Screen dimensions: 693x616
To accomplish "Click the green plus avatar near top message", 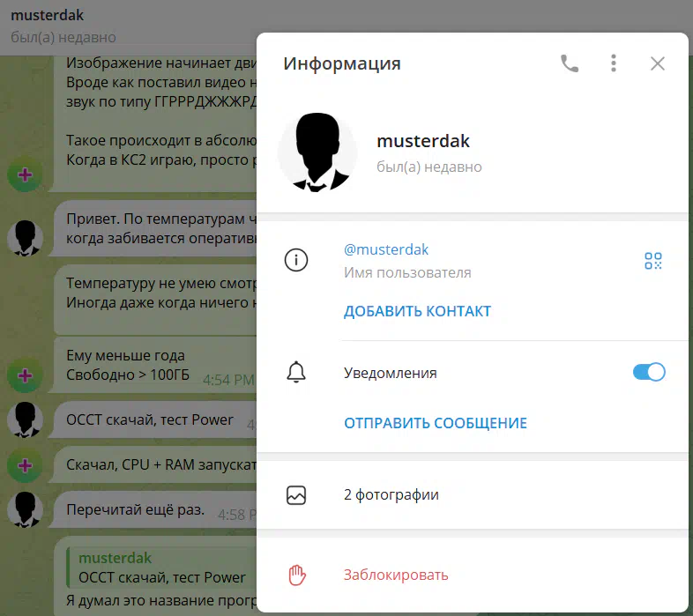I will click(25, 175).
